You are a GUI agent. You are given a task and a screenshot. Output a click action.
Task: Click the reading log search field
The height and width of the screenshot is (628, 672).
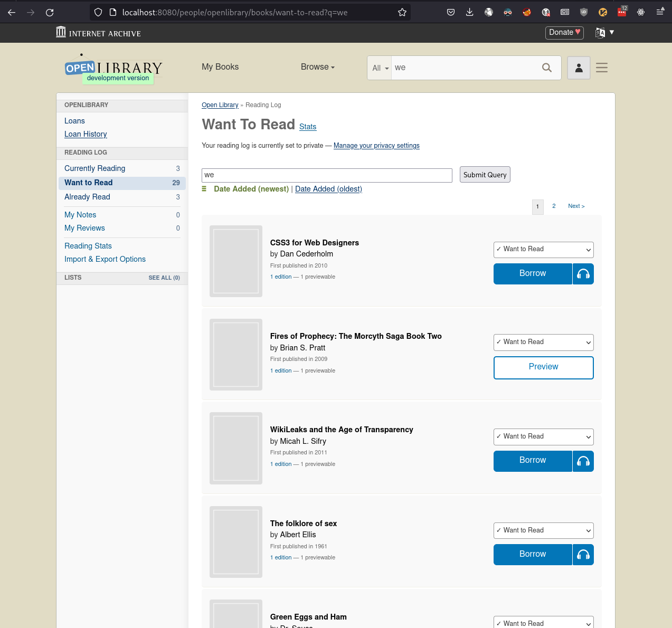[x=327, y=175]
